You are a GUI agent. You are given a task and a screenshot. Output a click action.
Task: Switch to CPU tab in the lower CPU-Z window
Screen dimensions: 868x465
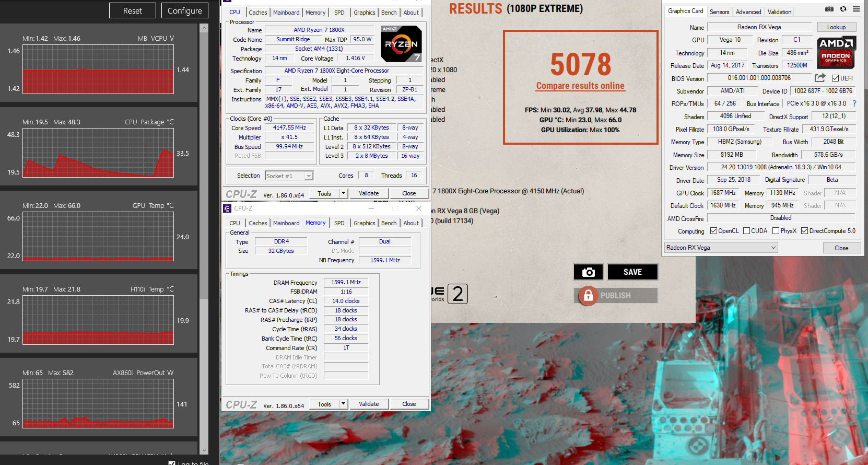235,223
